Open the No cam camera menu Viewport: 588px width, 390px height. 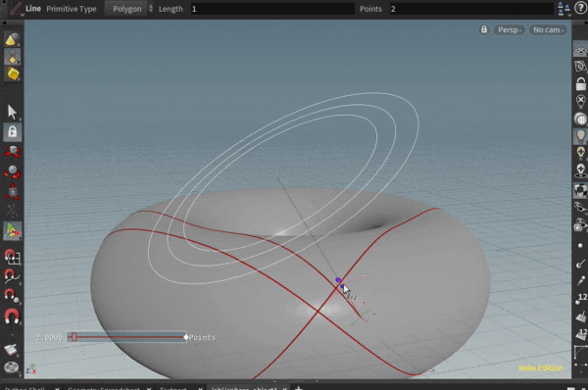click(548, 30)
